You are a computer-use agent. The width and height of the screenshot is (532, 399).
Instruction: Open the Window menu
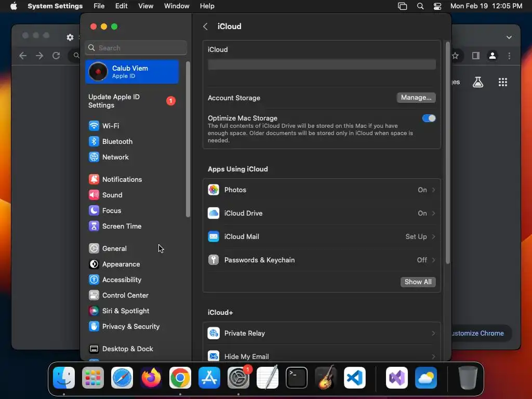[x=177, y=6]
